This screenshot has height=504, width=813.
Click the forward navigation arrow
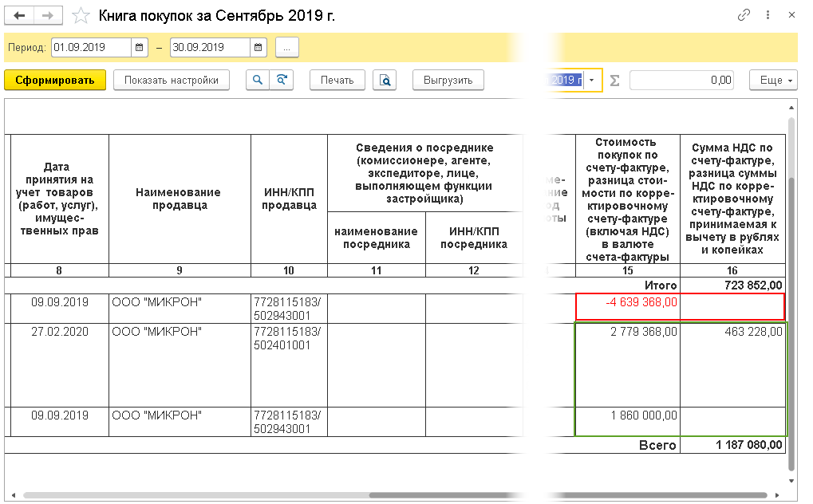tap(48, 16)
